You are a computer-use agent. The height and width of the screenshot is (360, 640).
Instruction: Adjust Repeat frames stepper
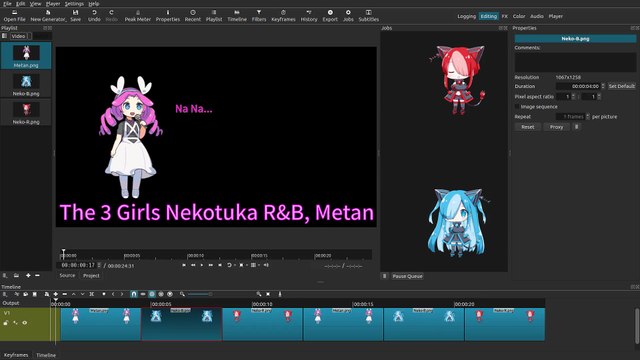coord(588,117)
